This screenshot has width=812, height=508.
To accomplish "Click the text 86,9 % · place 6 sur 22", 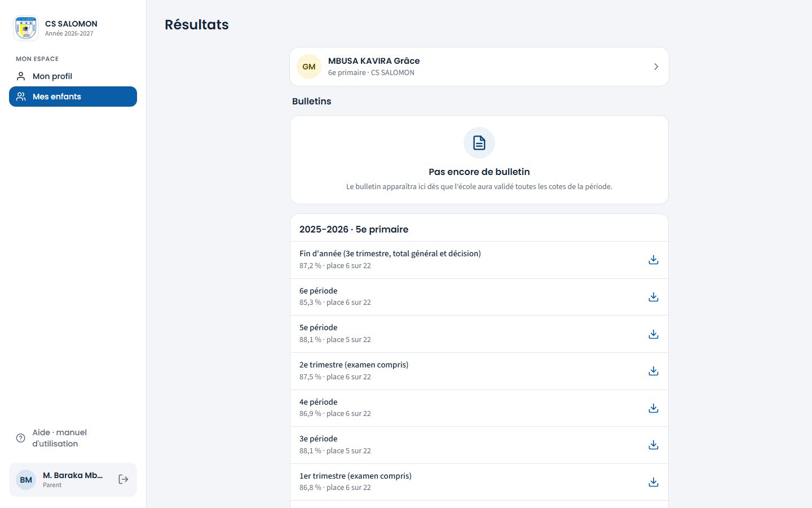I will click(335, 414).
